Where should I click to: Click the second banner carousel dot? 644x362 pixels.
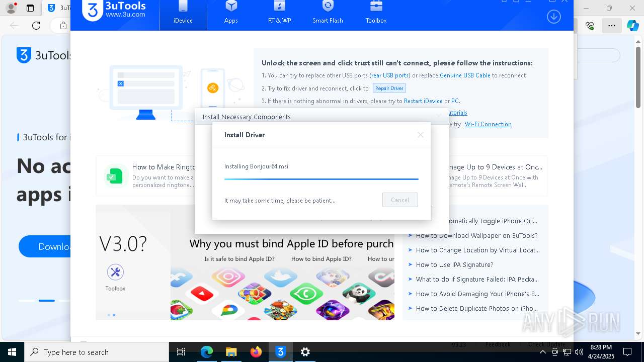coord(114,315)
